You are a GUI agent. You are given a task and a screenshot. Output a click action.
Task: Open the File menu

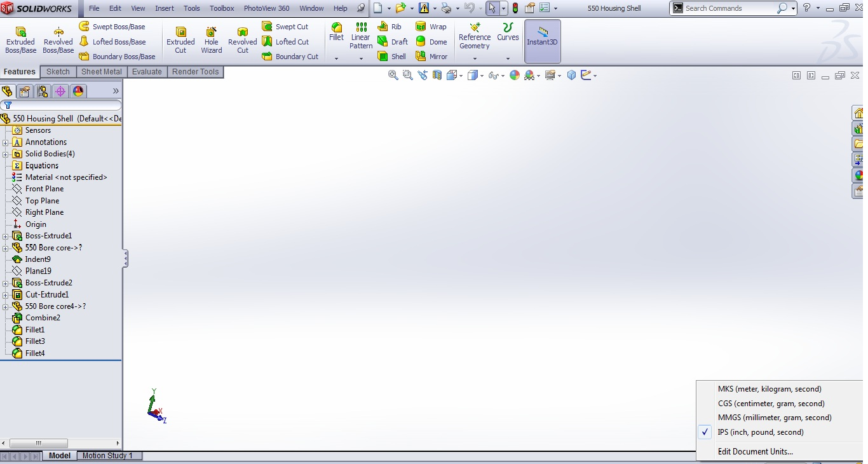point(94,8)
